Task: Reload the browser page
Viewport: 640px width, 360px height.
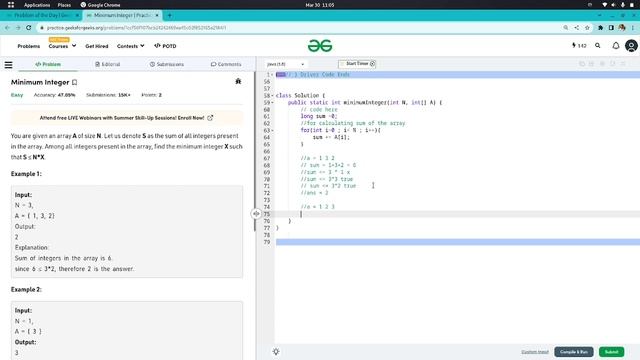Action: [x=29, y=28]
